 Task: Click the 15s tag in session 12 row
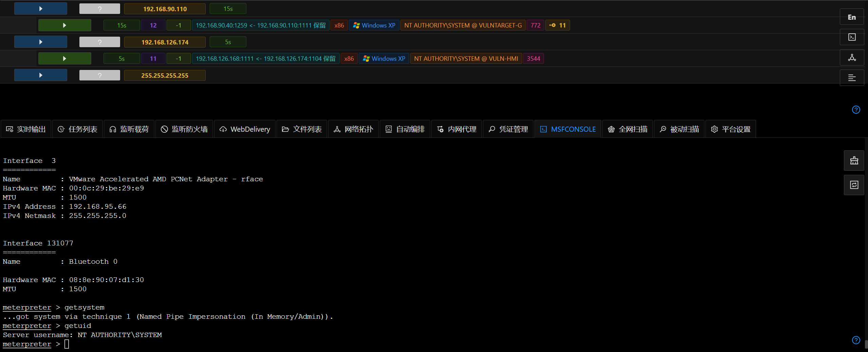121,25
